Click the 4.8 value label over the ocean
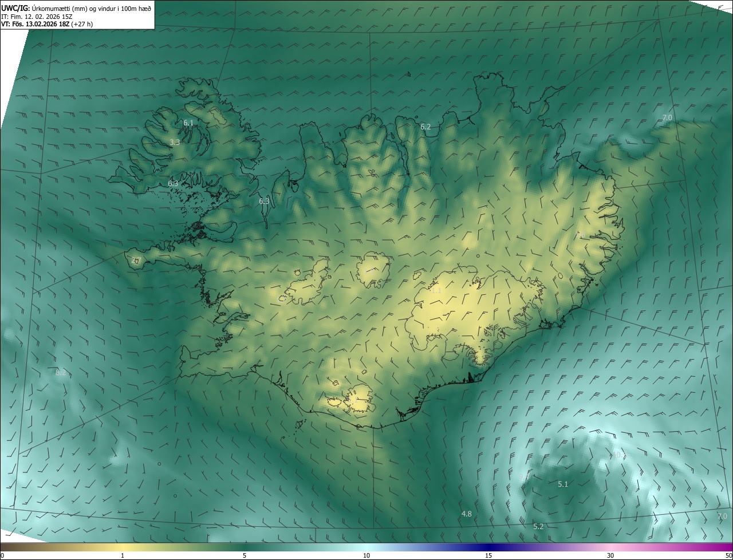Image resolution: width=733 pixels, height=560 pixels. pyautogui.click(x=467, y=514)
